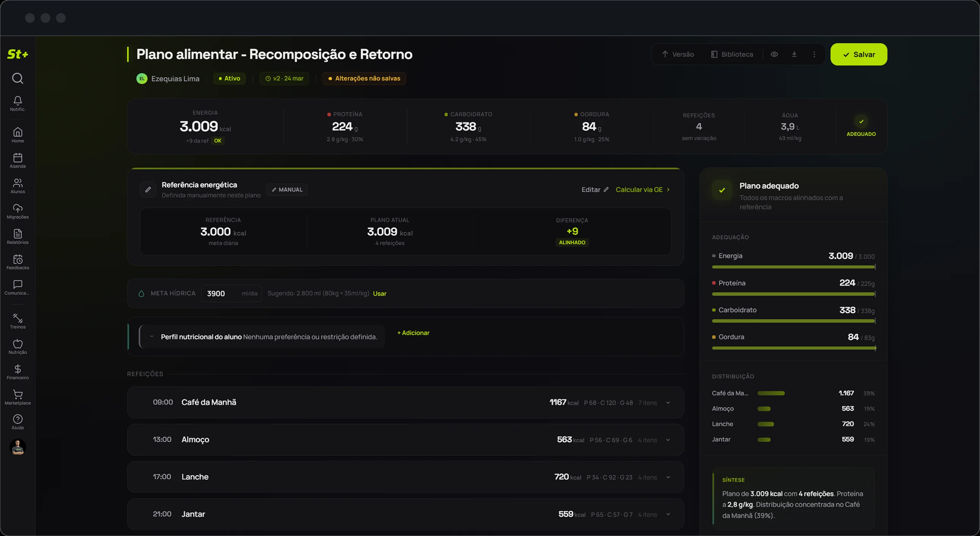This screenshot has width=980, height=536.
Task: Select the Café da Manhã meal row title
Action: 209,402
